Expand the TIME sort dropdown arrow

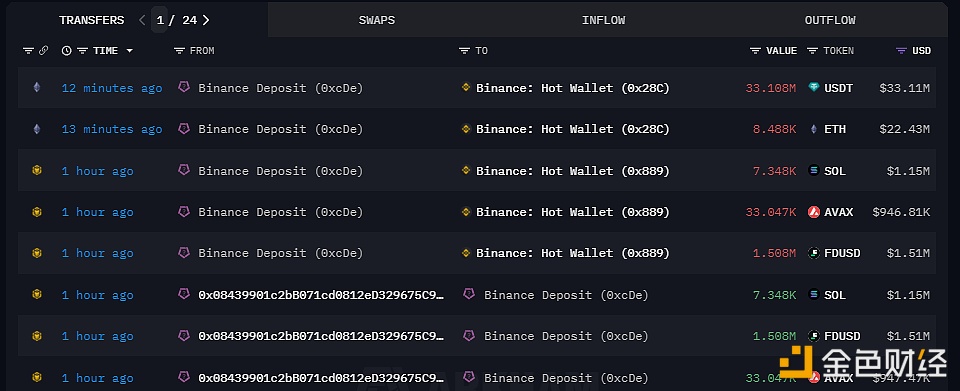point(129,51)
